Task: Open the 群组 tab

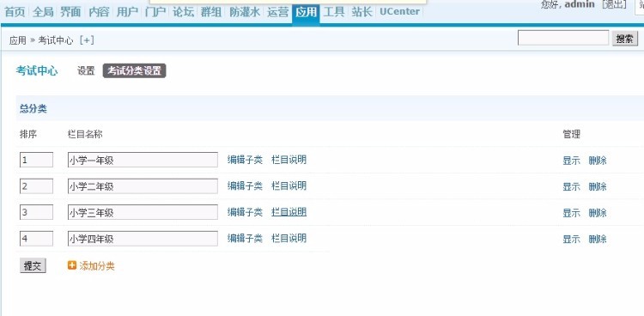Action: click(211, 11)
